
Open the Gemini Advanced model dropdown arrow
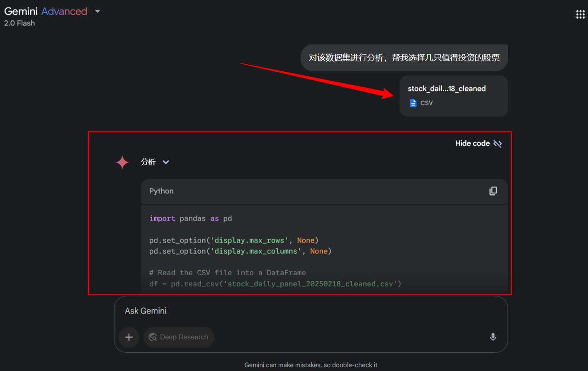click(x=97, y=12)
